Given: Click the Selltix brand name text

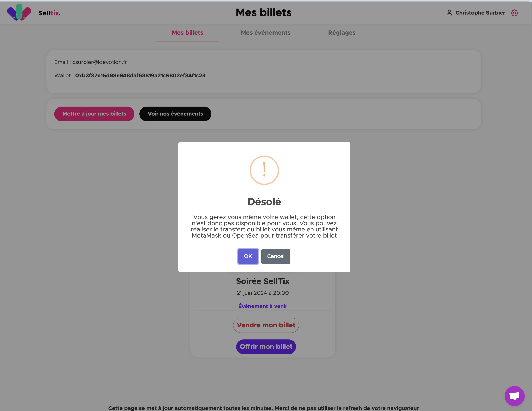Looking at the screenshot, I should coord(49,13).
